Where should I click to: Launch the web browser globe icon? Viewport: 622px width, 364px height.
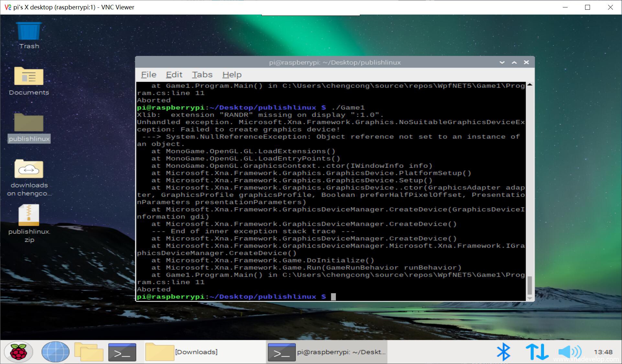pos(55,352)
